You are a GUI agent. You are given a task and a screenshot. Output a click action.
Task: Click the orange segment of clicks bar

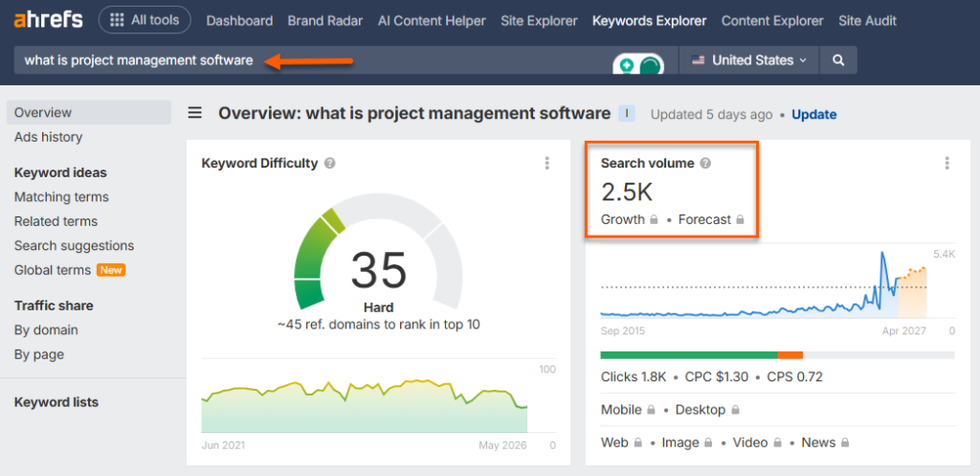pos(790,355)
